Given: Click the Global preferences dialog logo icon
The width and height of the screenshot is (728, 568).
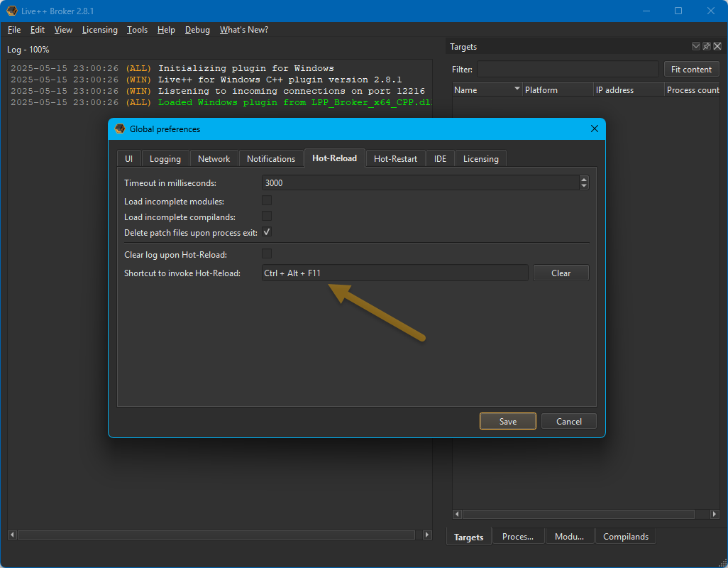Looking at the screenshot, I should pyautogui.click(x=120, y=129).
